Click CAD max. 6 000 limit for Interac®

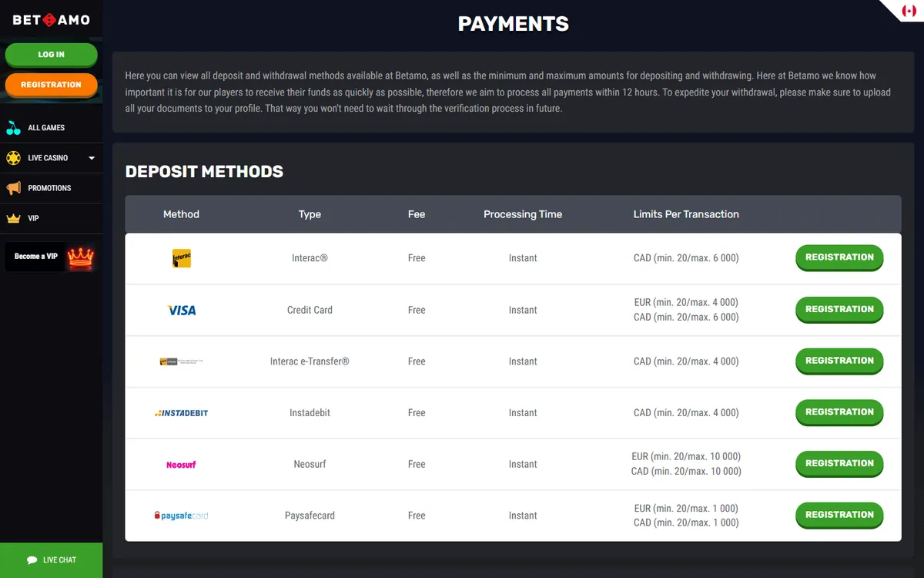coord(686,258)
